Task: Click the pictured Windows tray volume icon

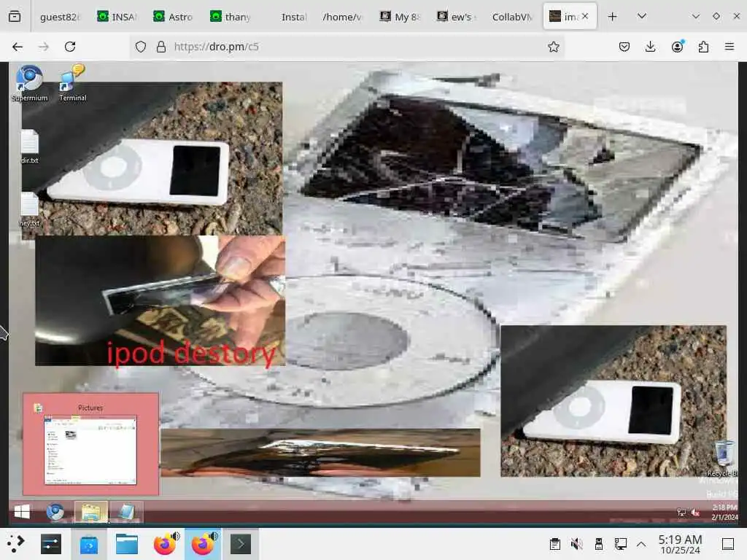Action: point(695,513)
